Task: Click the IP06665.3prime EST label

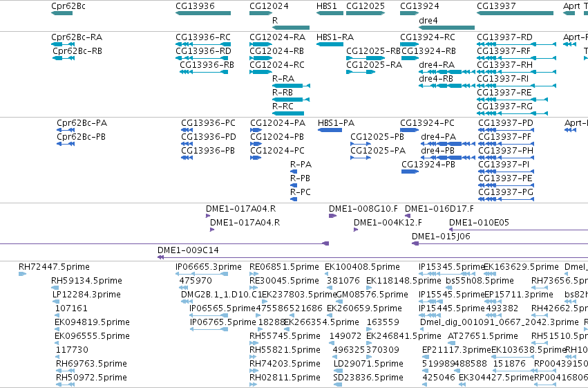Action: [209, 267]
